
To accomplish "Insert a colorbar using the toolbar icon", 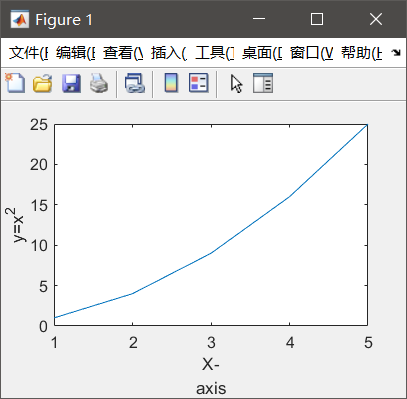I will [x=171, y=83].
